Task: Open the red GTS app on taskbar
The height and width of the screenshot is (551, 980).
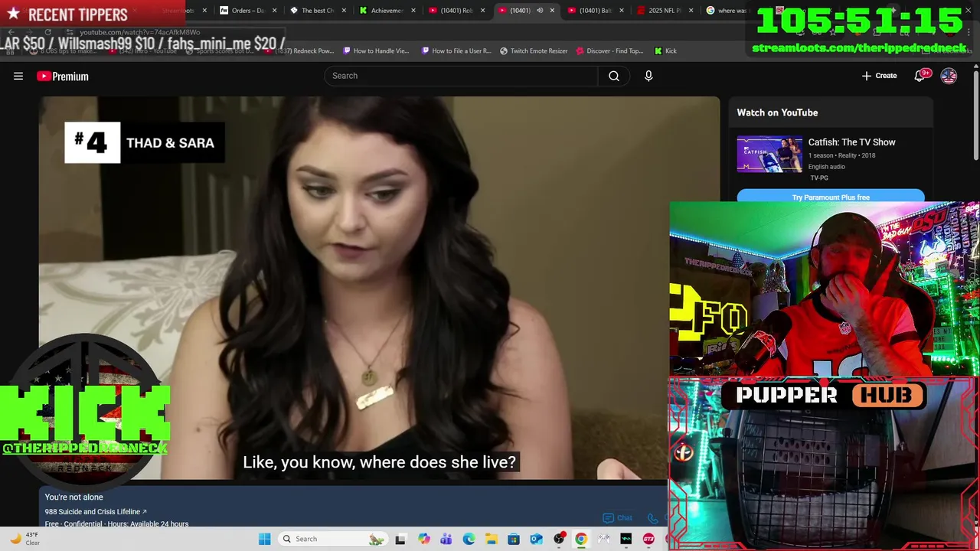Action: pyautogui.click(x=649, y=539)
